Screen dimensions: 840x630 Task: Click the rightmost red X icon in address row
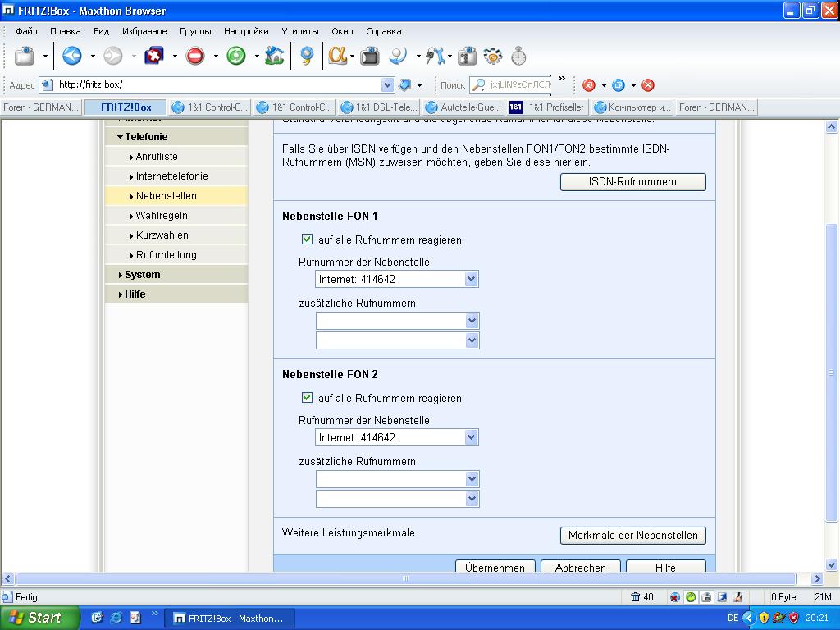pos(648,85)
